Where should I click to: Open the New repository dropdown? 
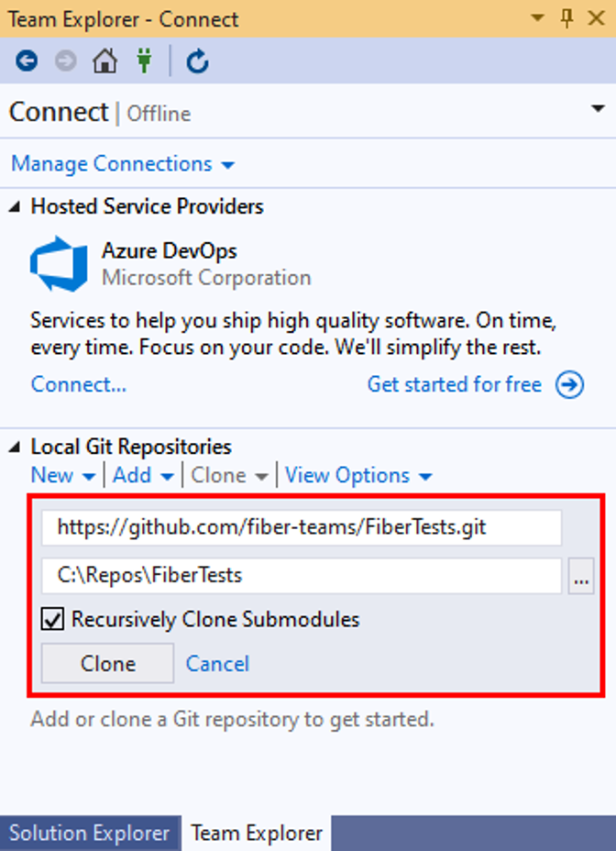(63, 475)
